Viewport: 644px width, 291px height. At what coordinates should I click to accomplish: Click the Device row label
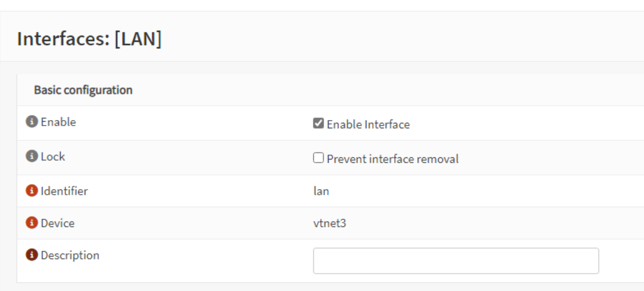click(58, 223)
